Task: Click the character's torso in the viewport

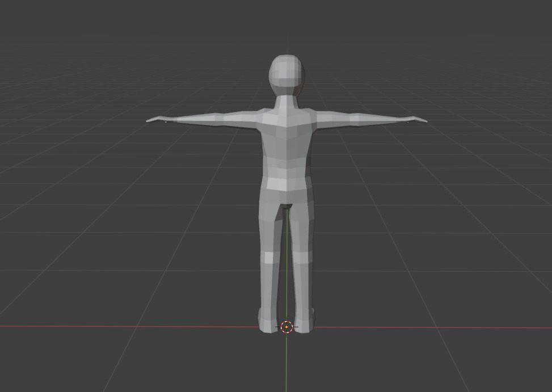Action: tap(286, 155)
